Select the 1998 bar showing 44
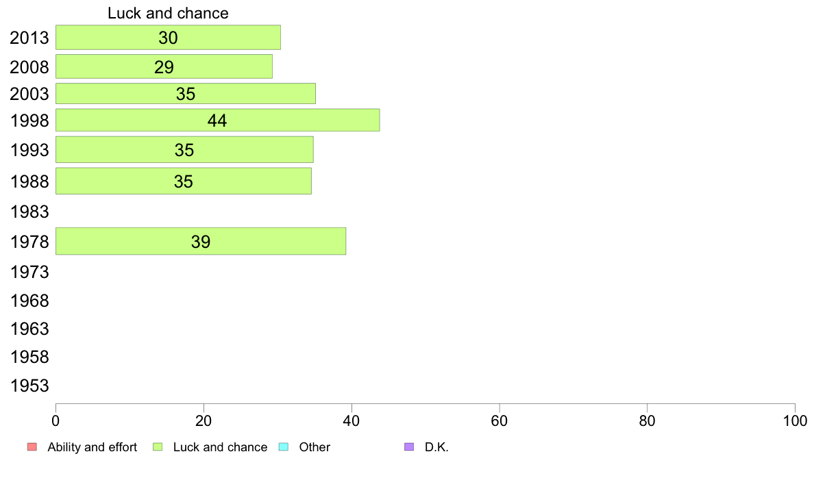 coord(217,120)
